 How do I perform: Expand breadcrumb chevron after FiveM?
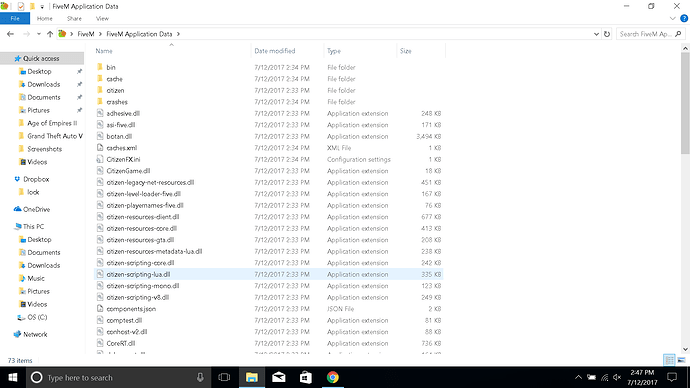tap(100, 34)
